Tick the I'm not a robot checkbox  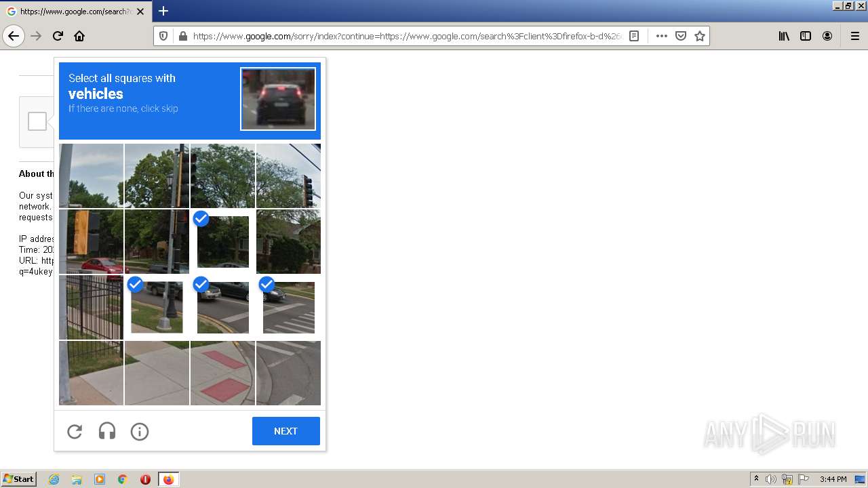(37, 121)
